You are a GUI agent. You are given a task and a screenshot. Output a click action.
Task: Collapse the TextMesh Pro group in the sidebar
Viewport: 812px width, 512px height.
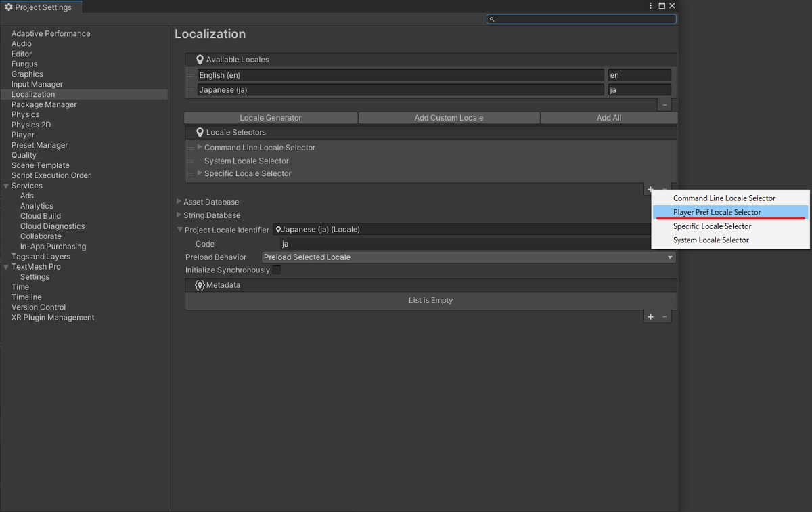pos(5,266)
